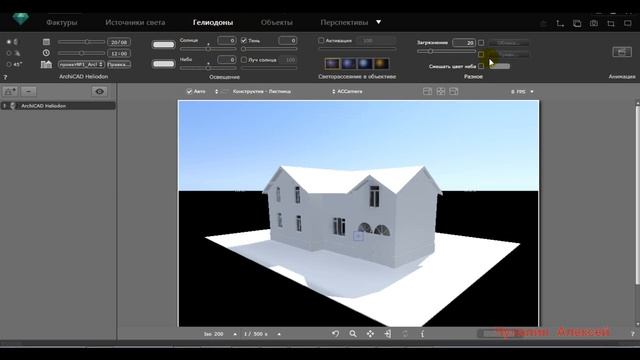
Task: Open the sun color swatch
Action: (163, 44)
